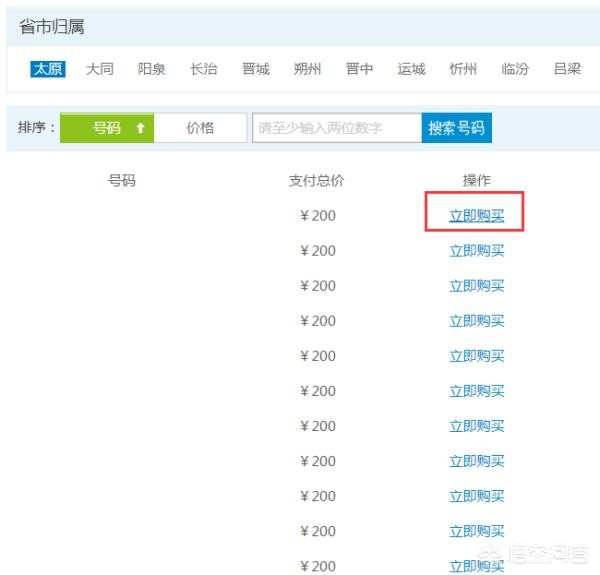Select the 晋中 city tab
The image size is (600, 575).
[359, 69]
